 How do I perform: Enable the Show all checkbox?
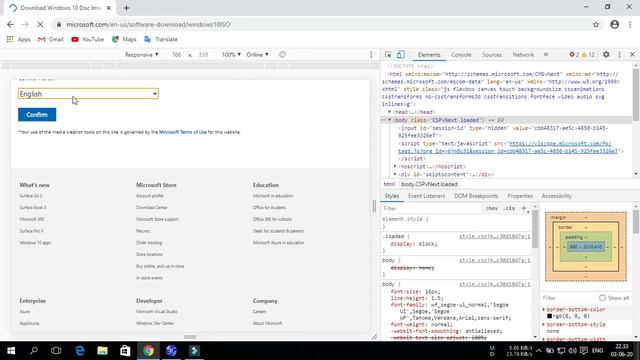[x=602, y=298]
